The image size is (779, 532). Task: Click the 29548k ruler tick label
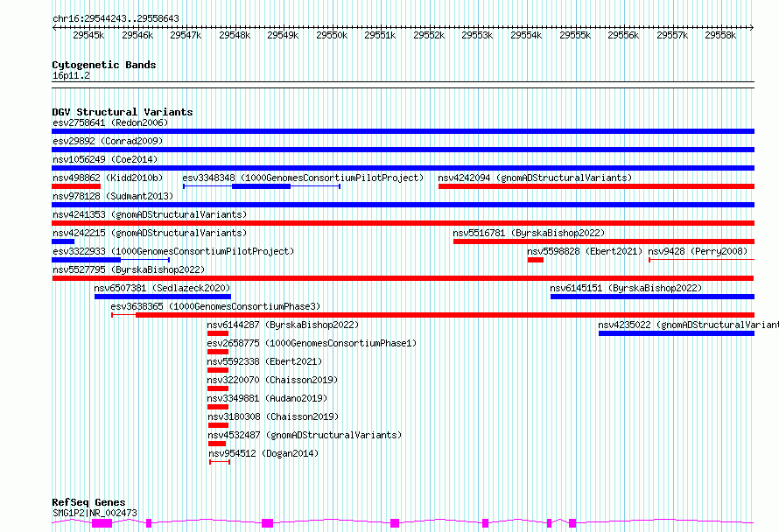tap(235, 35)
